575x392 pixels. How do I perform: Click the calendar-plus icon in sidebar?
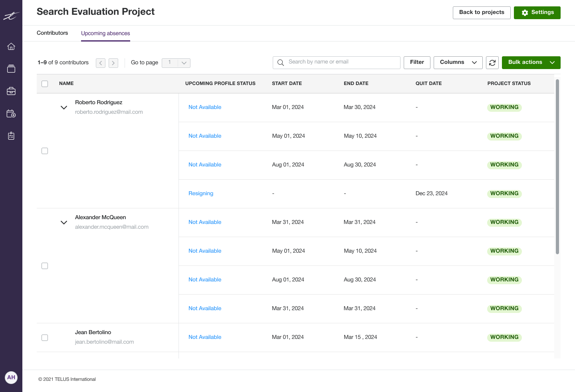click(x=11, y=113)
